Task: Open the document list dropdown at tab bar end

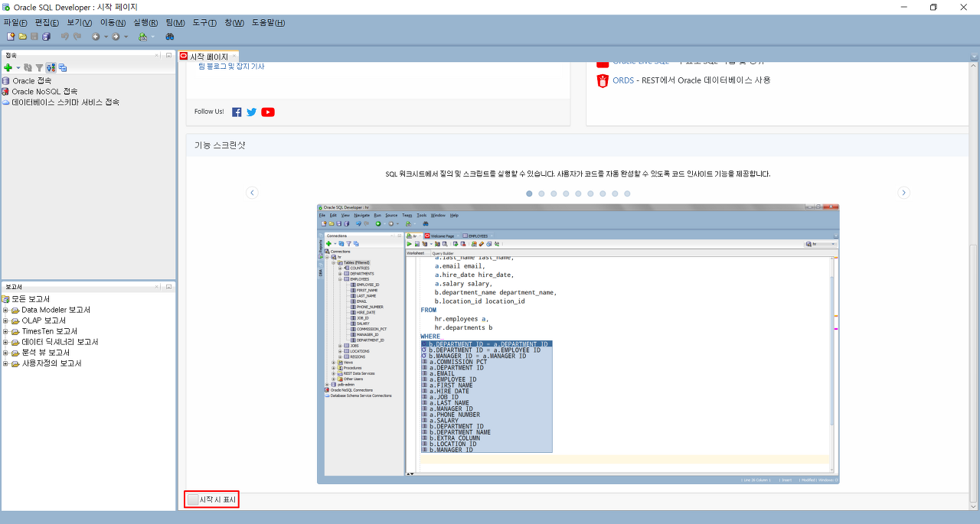Action: (x=974, y=56)
